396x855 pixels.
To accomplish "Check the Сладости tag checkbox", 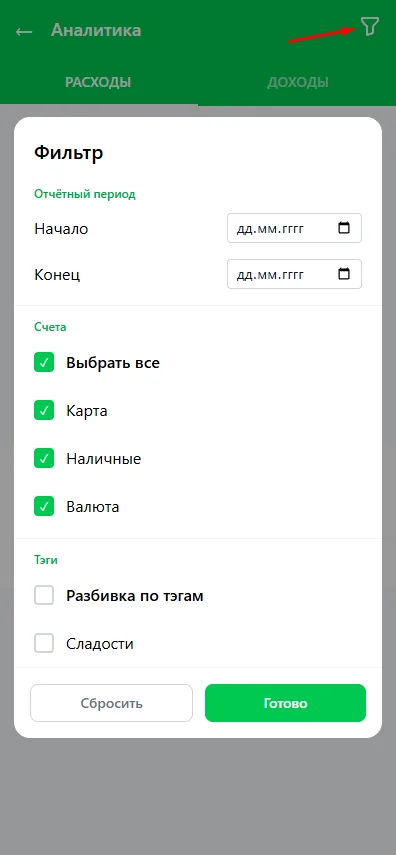I will click(x=44, y=643).
